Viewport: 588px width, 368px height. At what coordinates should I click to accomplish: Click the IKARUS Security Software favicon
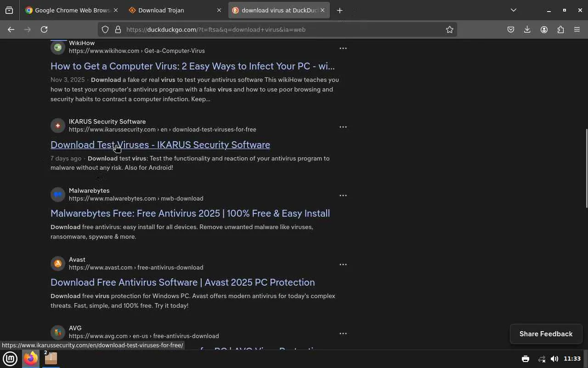(x=58, y=126)
